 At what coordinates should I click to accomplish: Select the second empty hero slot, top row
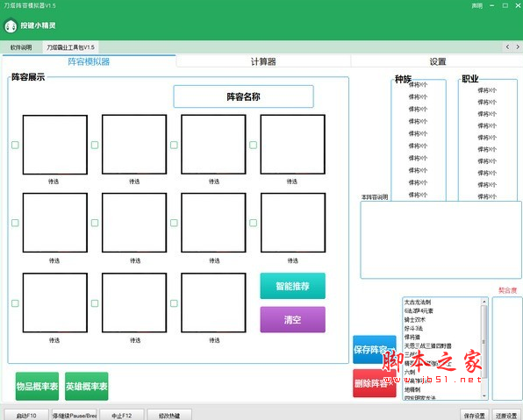pyautogui.click(x=134, y=145)
